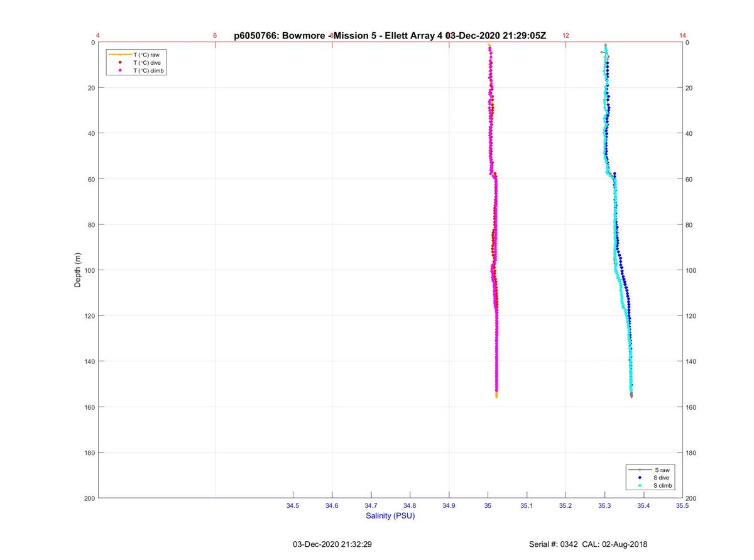This screenshot has width=754, height=560.
Task: Click the left depth axis tick 140
Action: click(x=89, y=361)
